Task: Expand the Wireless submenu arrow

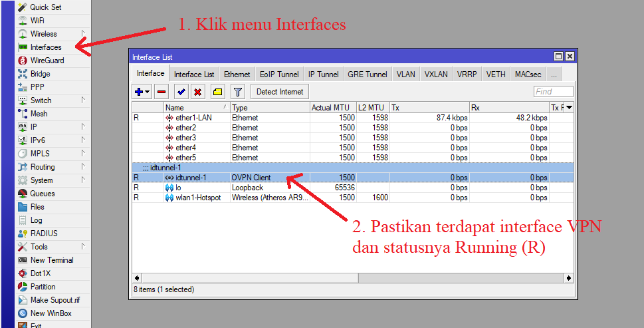Action: (x=83, y=33)
